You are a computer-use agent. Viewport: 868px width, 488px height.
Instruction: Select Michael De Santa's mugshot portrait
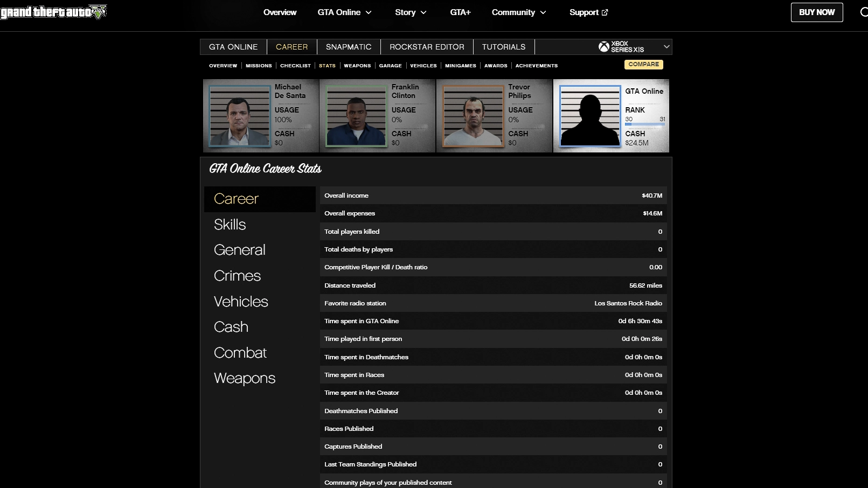(240, 116)
